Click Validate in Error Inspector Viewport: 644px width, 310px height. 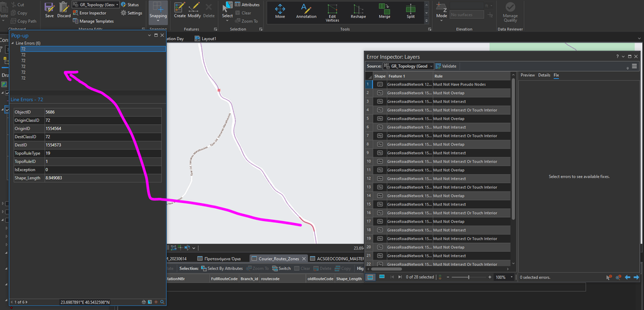(446, 66)
